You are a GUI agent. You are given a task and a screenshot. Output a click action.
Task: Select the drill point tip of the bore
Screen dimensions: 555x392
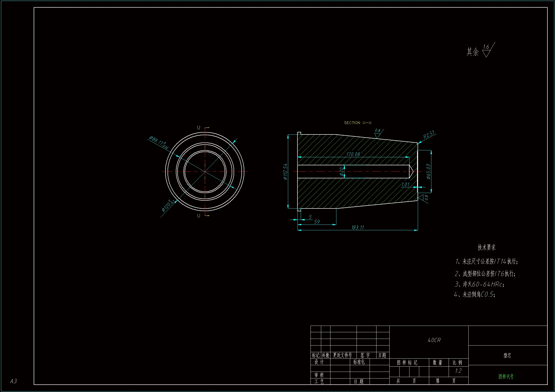pos(413,171)
